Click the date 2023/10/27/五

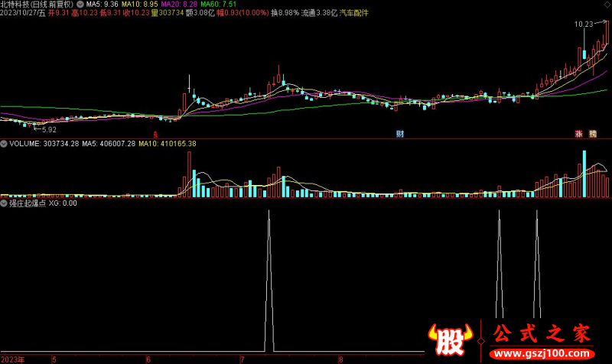point(23,13)
